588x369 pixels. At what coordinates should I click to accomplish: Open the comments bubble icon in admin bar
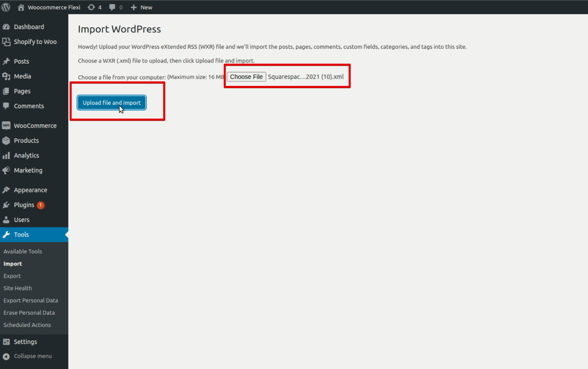112,7
